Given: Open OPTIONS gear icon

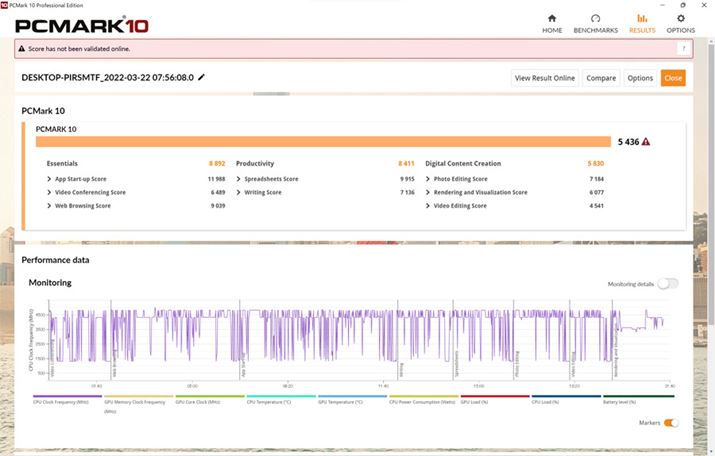Looking at the screenshot, I should pos(681,19).
